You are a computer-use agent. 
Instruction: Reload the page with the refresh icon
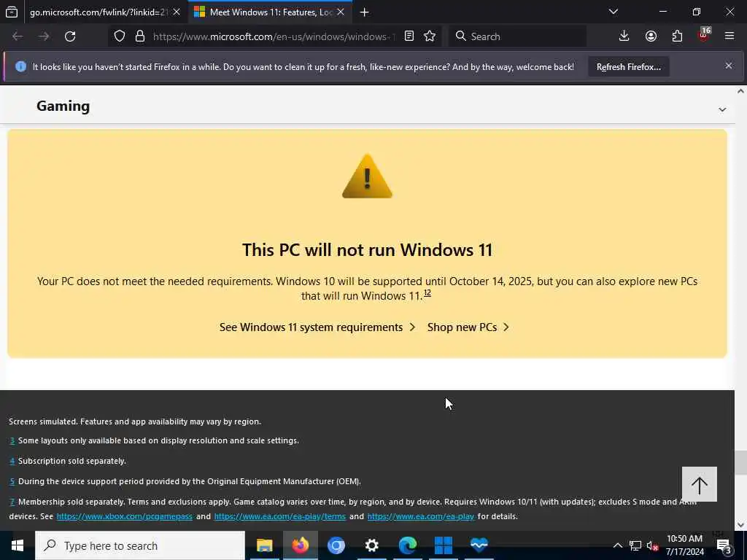[70, 36]
